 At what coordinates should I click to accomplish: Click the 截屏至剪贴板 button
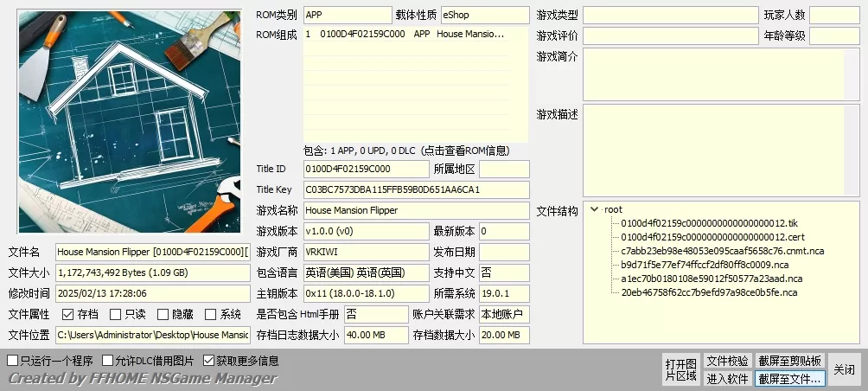click(790, 361)
